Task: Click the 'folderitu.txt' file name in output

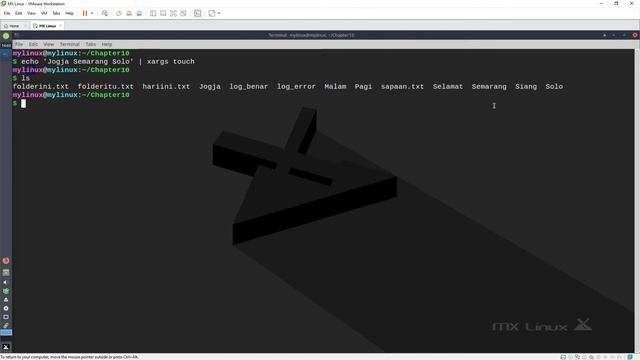Action: 106,87
